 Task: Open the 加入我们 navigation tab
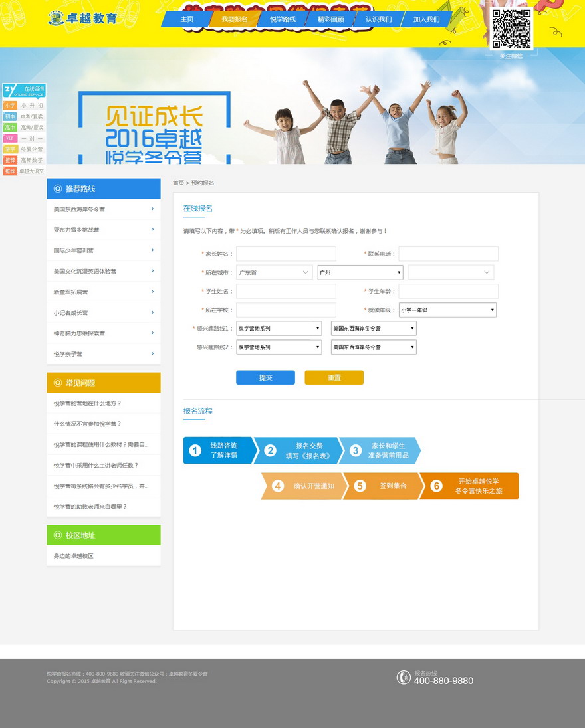tap(427, 19)
